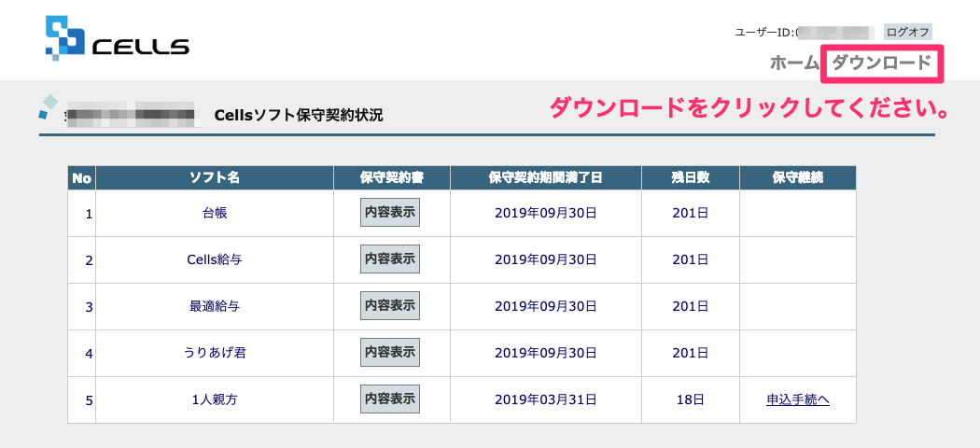Show 内容表示 for Cells給与 row
This screenshot has width=980, height=448.
[x=390, y=259]
